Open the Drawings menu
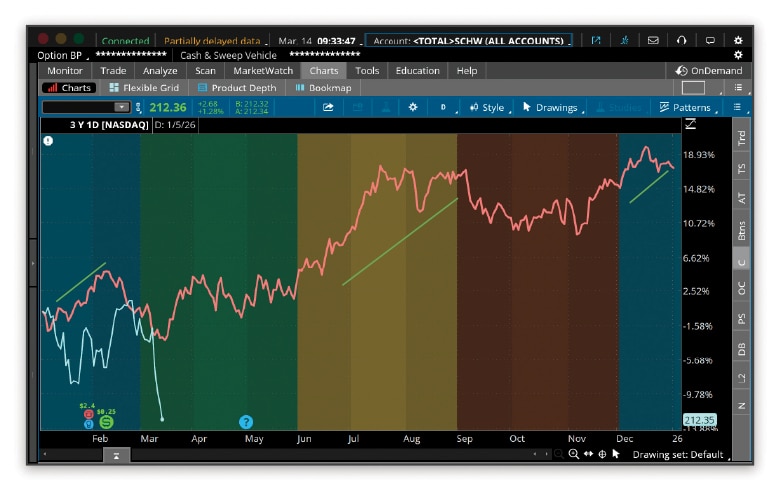The width and height of the screenshot is (780, 492). coord(551,107)
